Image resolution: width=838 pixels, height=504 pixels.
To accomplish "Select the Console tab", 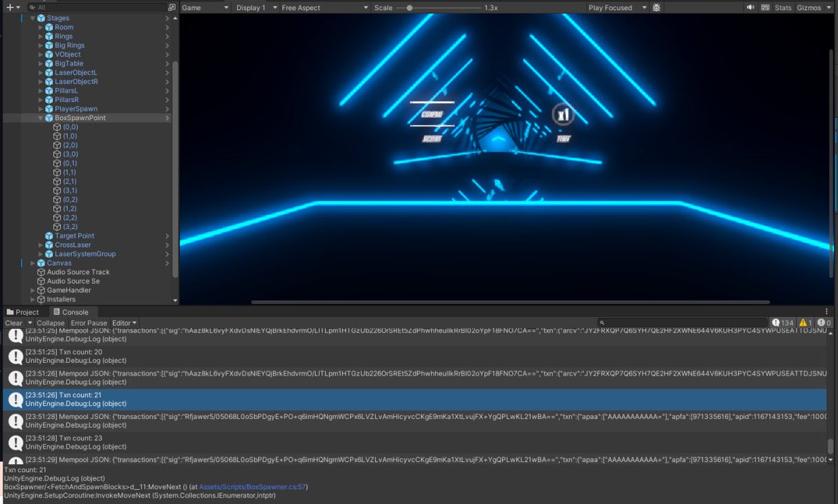I will [x=71, y=312].
